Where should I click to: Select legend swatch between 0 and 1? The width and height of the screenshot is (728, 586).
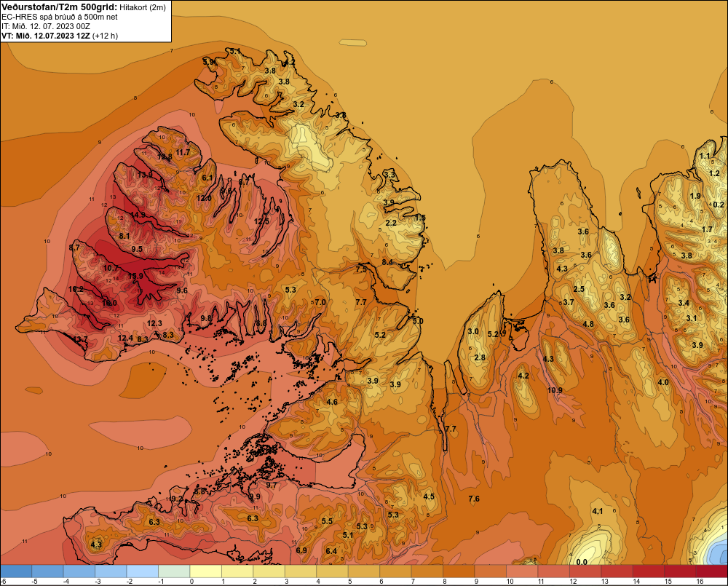(x=206, y=571)
